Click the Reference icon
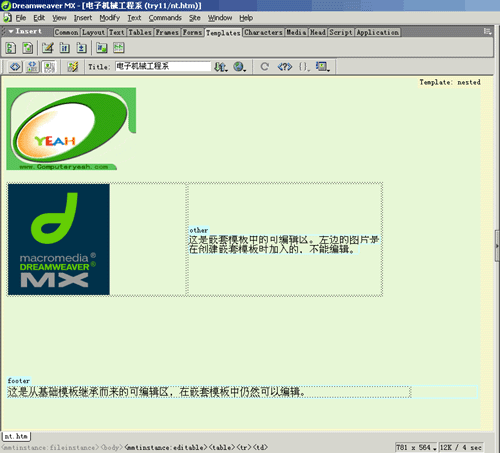The height and width of the screenshot is (453, 500). coord(284,67)
